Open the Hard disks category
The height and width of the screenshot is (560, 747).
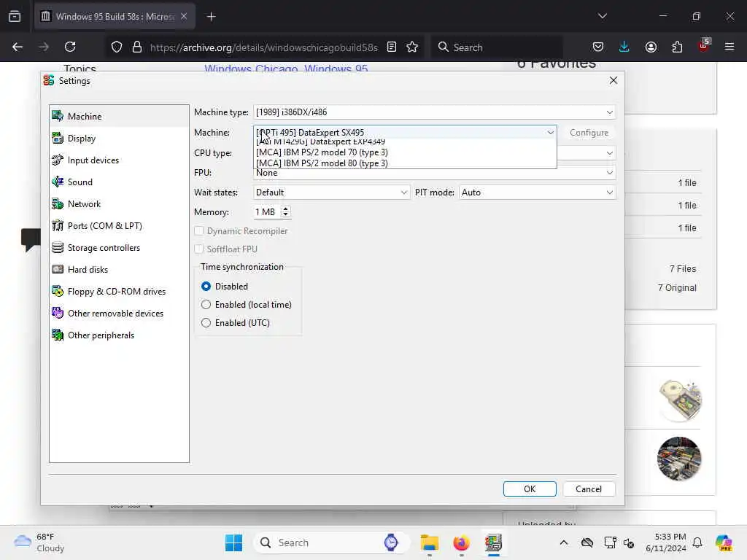119,270
